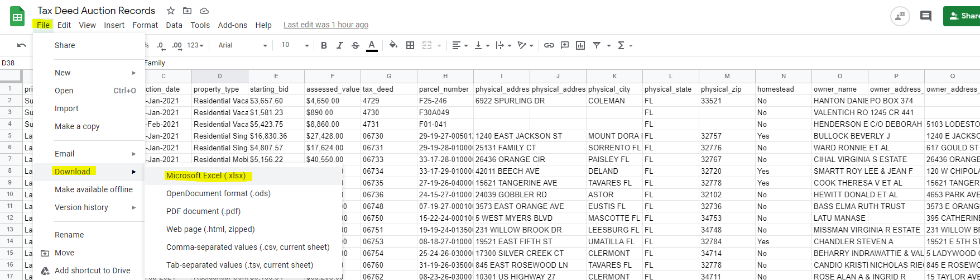Open the Arial font dropdown
The height and width of the screenshot is (280, 980).
[x=242, y=45]
